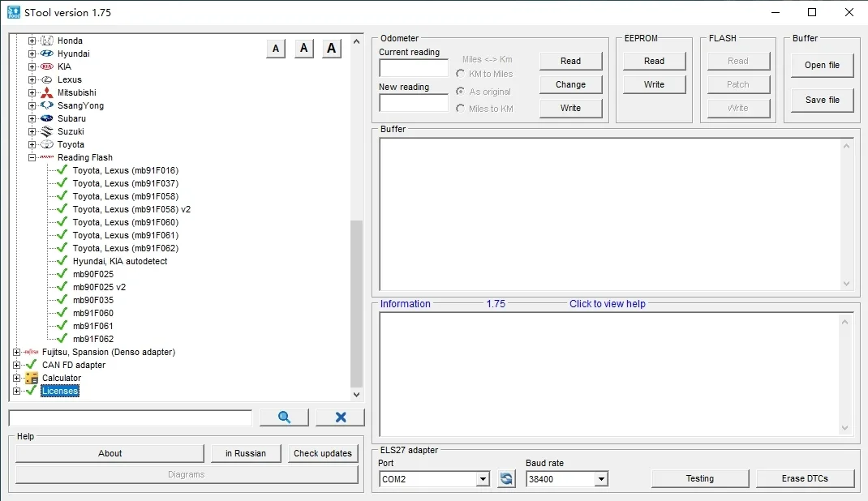Select the medium font size A button

303,49
